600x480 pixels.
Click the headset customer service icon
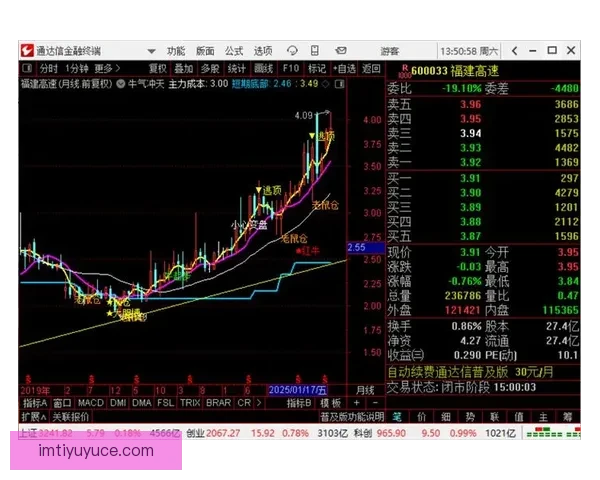click(x=292, y=51)
